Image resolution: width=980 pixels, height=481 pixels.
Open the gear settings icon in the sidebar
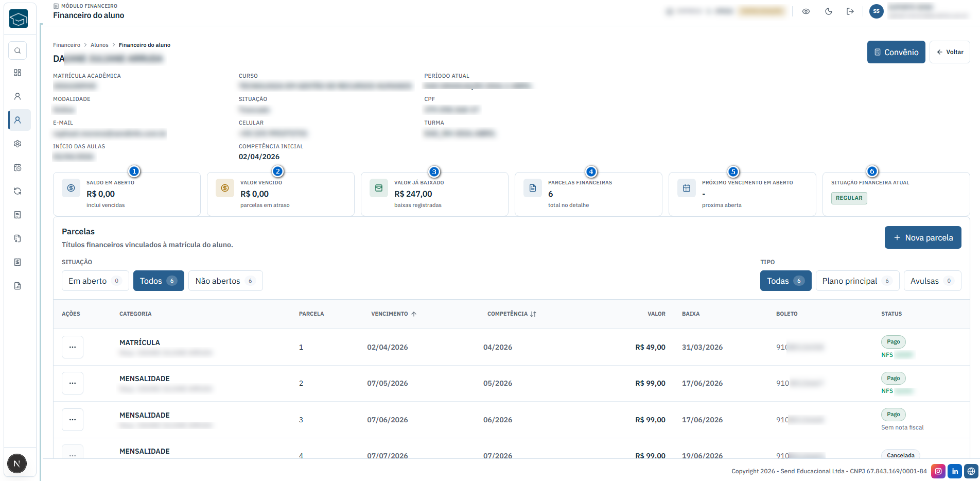click(x=17, y=144)
